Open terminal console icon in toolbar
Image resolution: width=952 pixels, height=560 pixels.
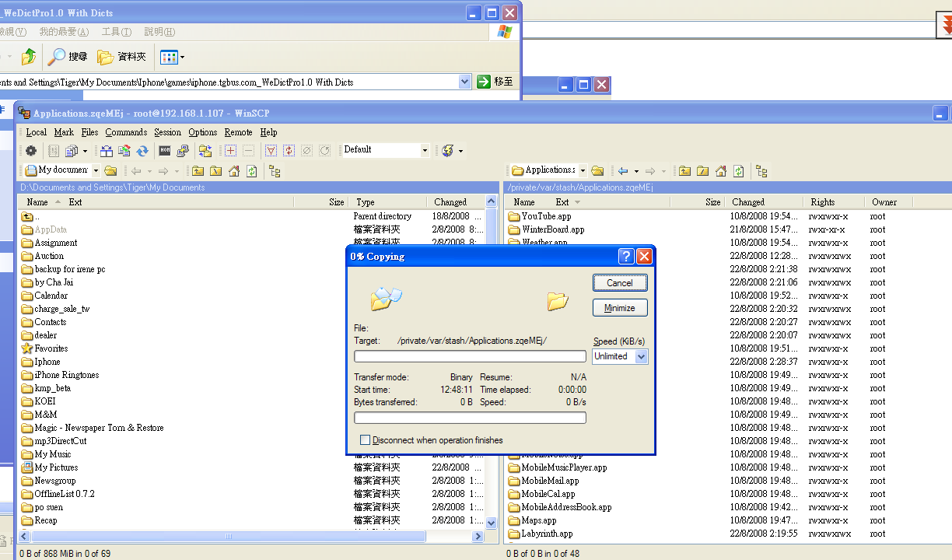click(165, 151)
